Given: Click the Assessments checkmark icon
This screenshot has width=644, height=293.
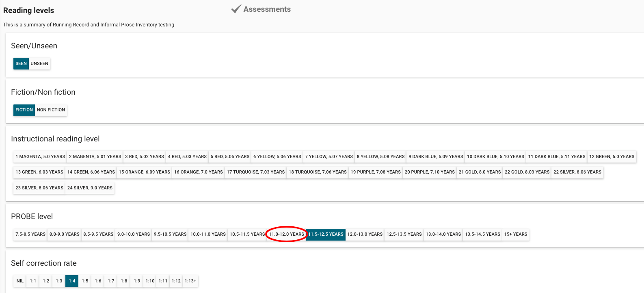Looking at the screenshot, I should (x=236, y=9).
